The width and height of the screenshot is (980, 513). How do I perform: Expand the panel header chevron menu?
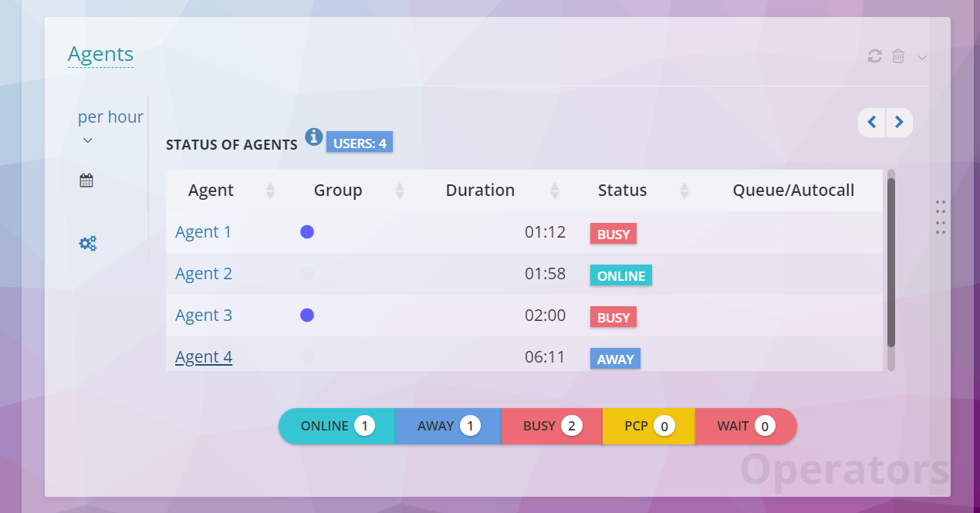[922, 57]
